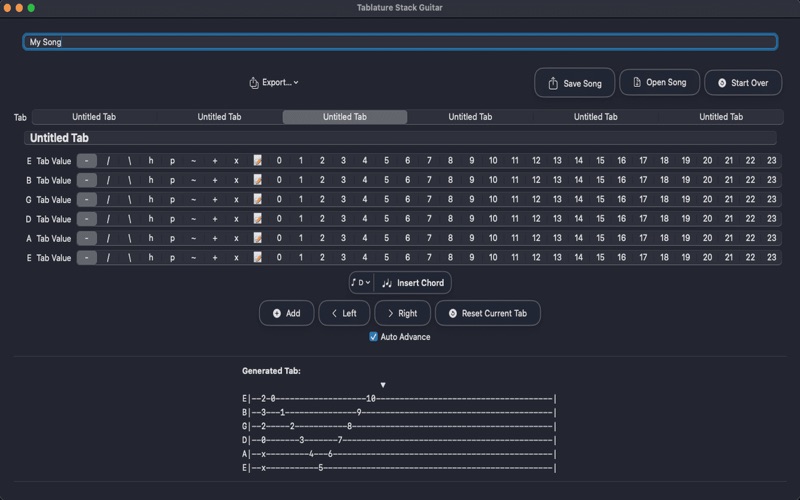Screen dimensions: 800x500
Task: Open the custom note editor on the A string row
Action: coord(258,238)
